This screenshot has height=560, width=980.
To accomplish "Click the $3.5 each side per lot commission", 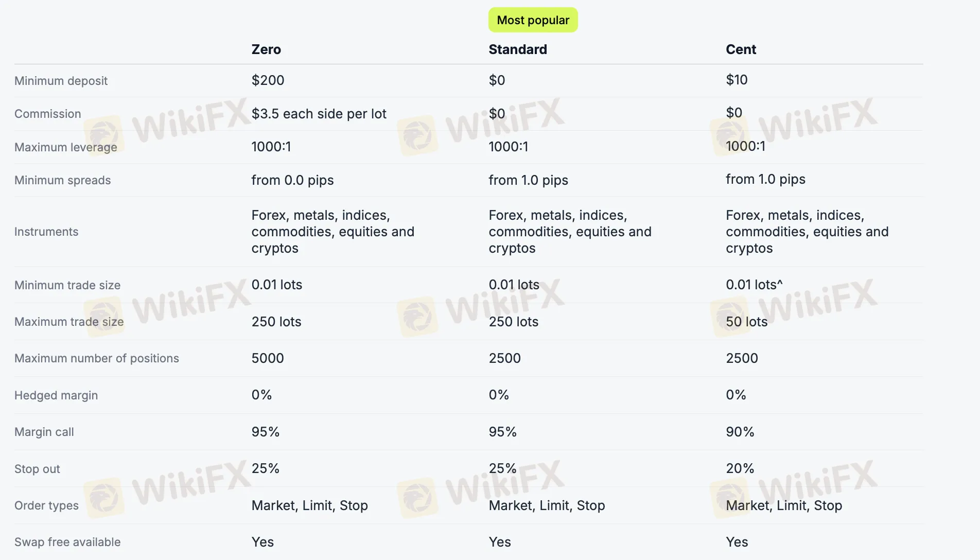I will click(319, 114).
